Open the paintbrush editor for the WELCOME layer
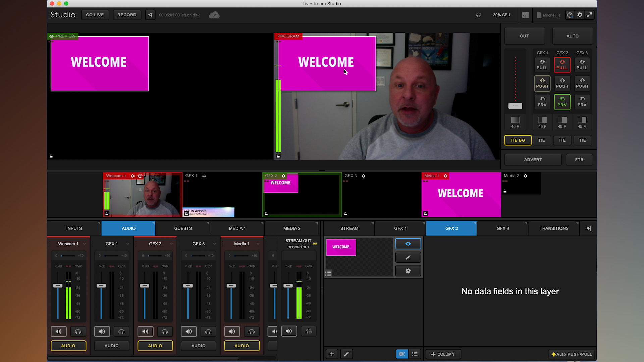Screen dimensions: 644x362 [x=408, y=257]
